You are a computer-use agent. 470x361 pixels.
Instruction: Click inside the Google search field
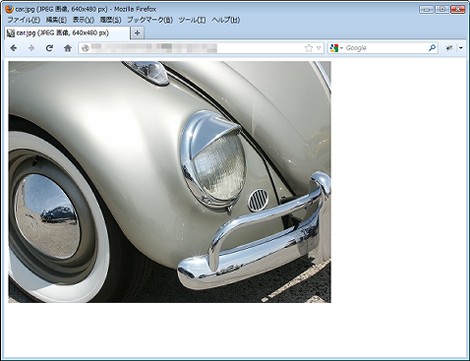coord(386,48)
